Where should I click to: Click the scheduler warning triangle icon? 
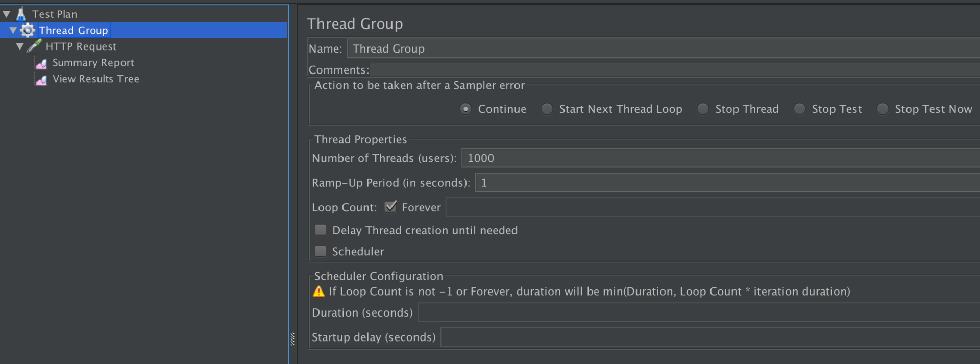pyautogui.click(x=318, y=292)
